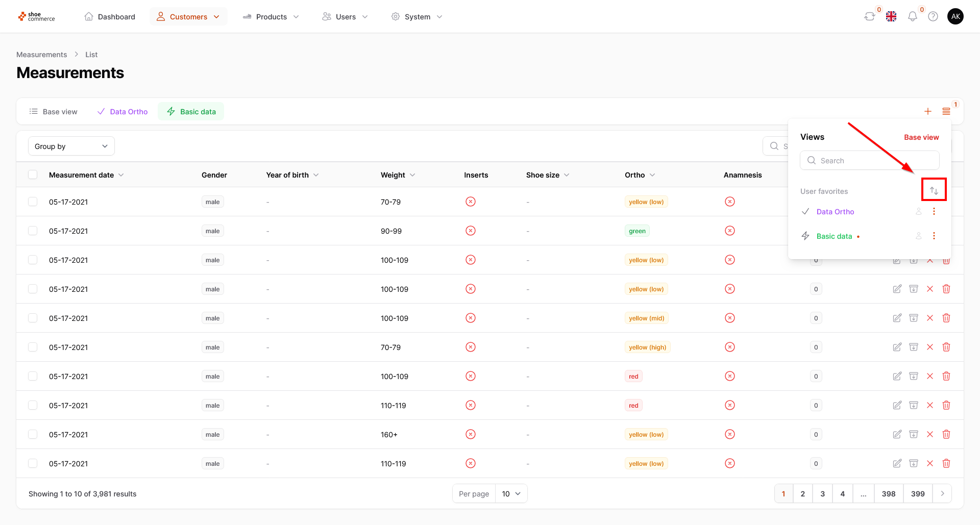The width and height of the screenshot is (980, 525).
Task: Expand the Customers menu
Action: 188,17
